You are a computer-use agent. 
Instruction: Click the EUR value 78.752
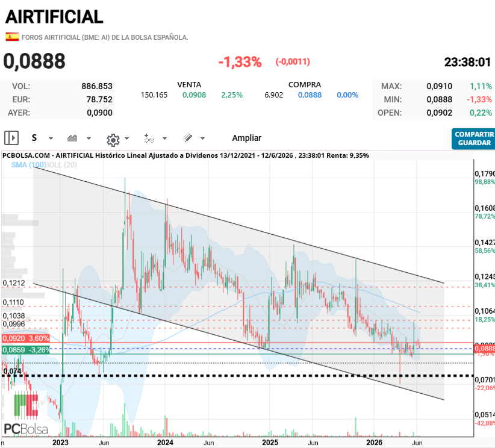point(99,99)
